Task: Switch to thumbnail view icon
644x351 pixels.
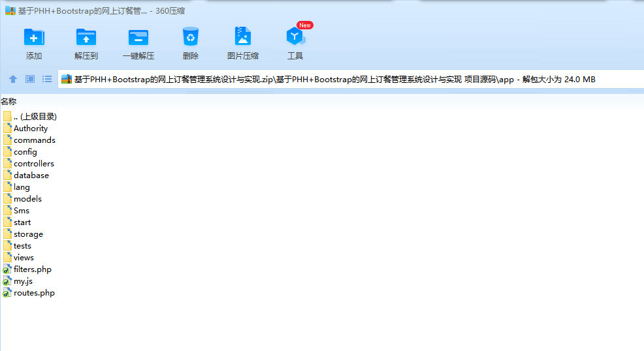Action: [x=30, y=79]
